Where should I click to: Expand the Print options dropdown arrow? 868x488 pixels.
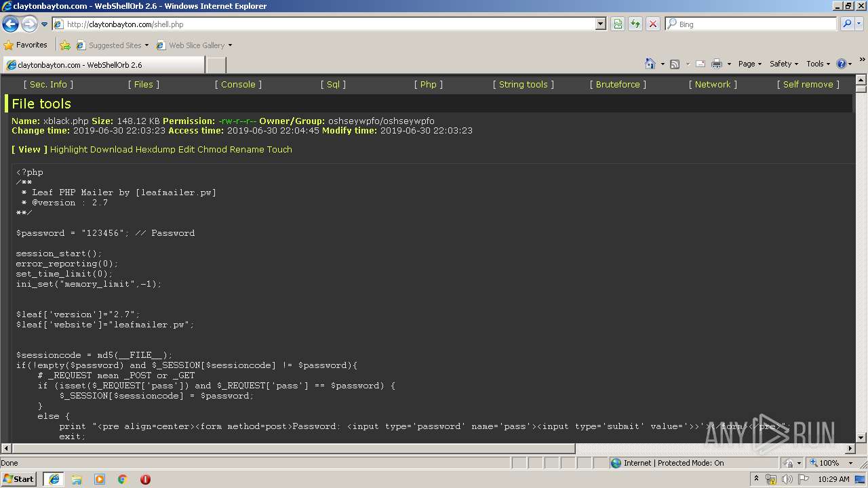pos(729,64)
